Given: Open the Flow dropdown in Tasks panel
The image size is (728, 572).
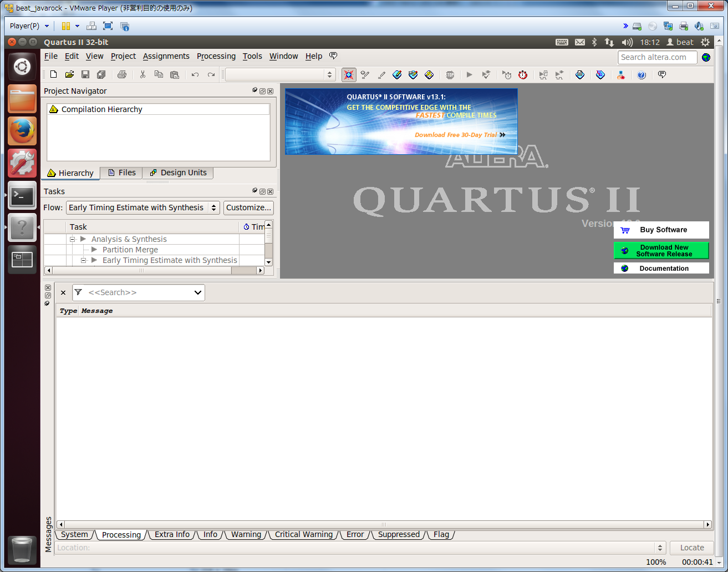Looking at the screenshot, I should click(142, 207).
